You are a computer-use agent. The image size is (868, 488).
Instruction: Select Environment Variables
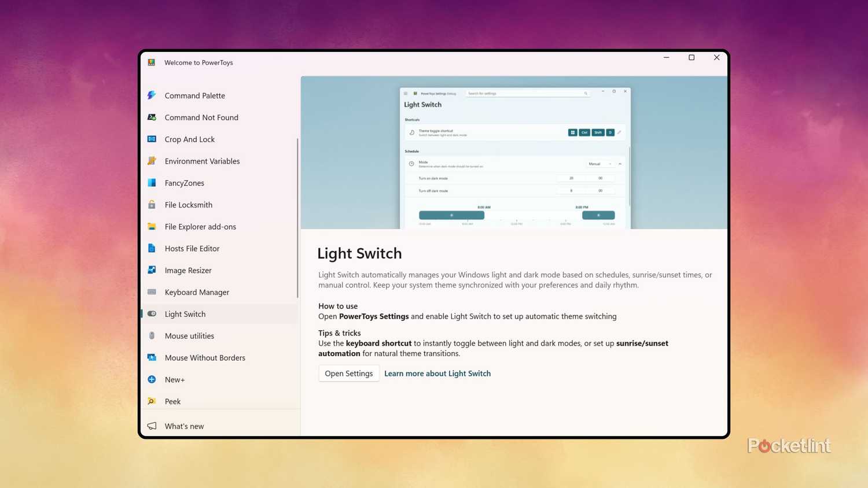[x=202, y=161]
